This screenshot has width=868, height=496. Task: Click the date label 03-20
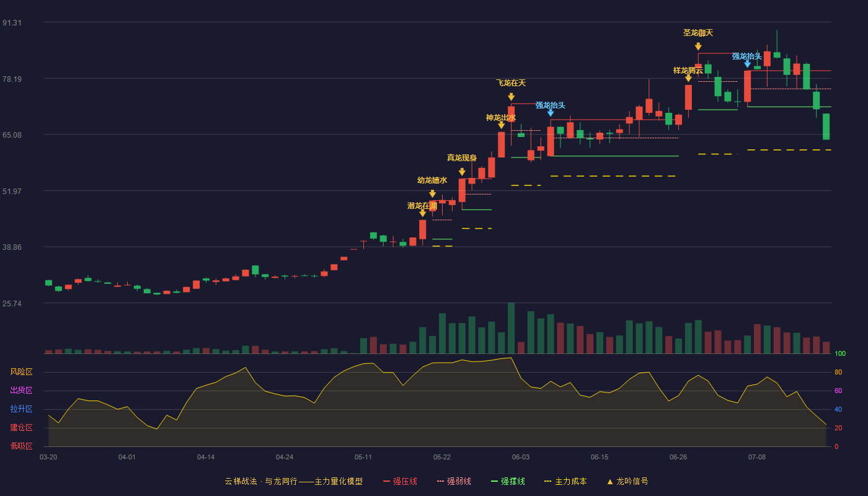[x=48, y=457]
